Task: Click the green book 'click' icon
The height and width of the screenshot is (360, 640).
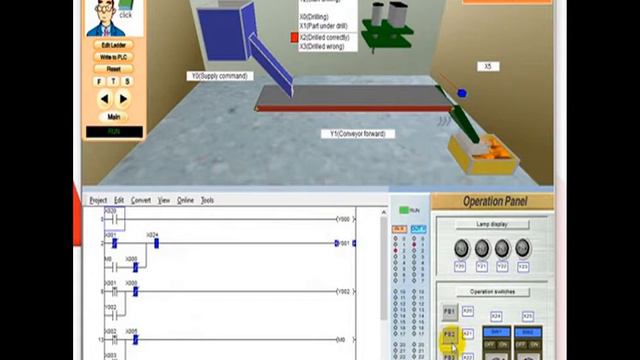Action: pos(126,9)
